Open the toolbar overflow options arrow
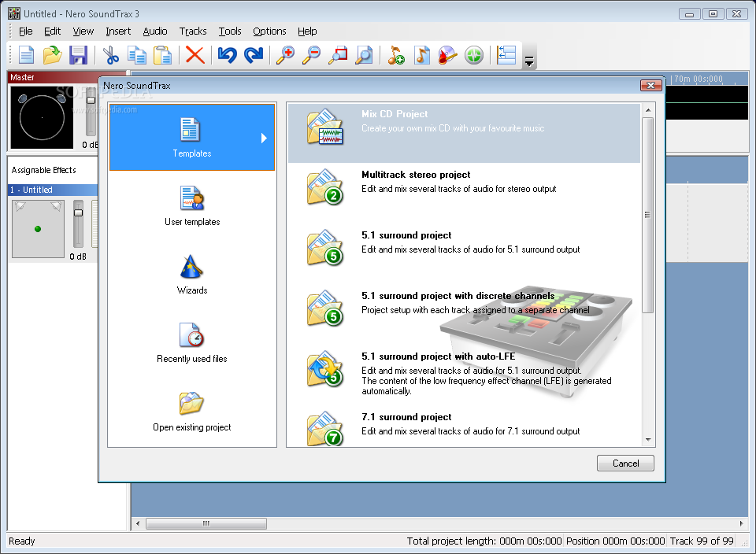The image size is (756, 554). pos(529,61)
